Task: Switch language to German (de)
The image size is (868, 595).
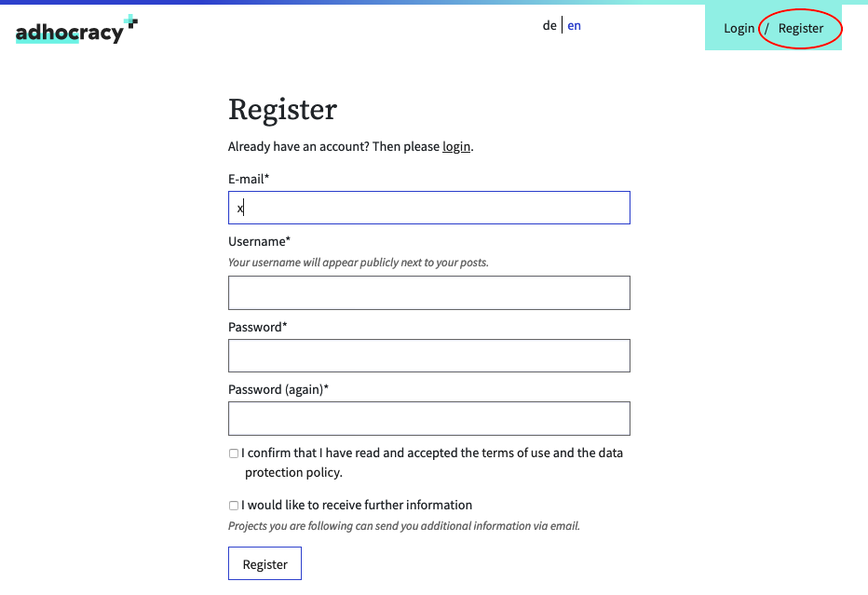Action: click(x=549, y=26)
